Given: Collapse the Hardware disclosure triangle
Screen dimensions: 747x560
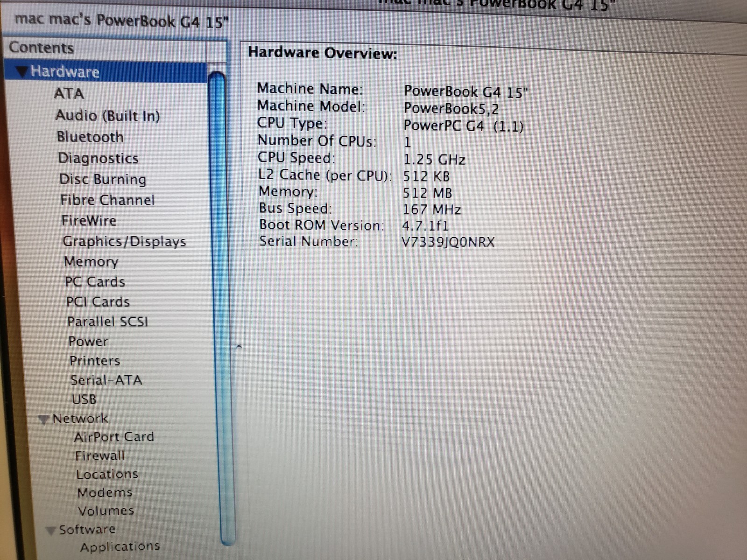Looking at the screenshot, I should pos(21,72).
